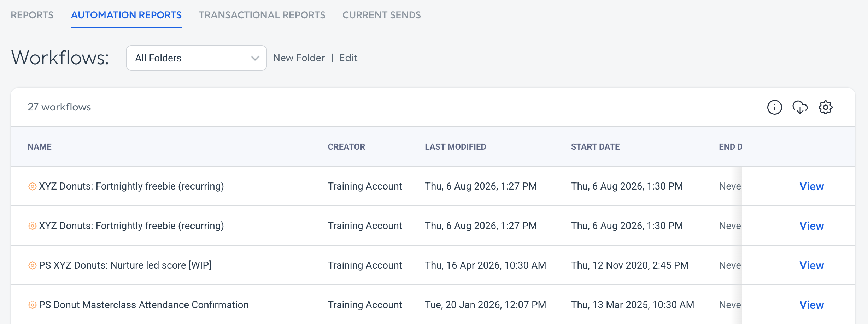This screenshot has height=324, width=868.
Task: Click the "PS XYZ Donuts: Nurture led score [WIP]" name
Action: 125,265
